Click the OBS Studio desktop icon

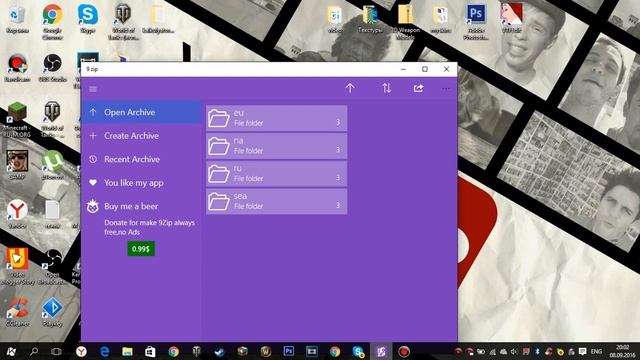coord(52,67)
